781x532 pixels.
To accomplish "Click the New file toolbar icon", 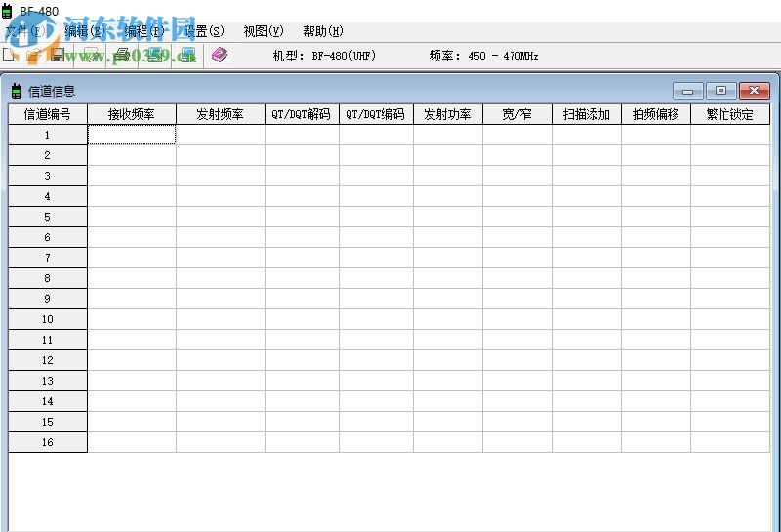I will (x=9, y=55).
